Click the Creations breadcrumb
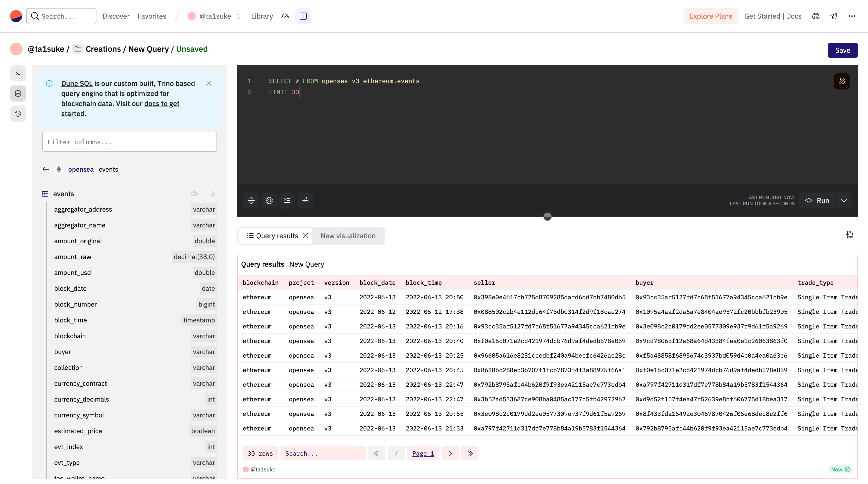 (x=103, y=49)
